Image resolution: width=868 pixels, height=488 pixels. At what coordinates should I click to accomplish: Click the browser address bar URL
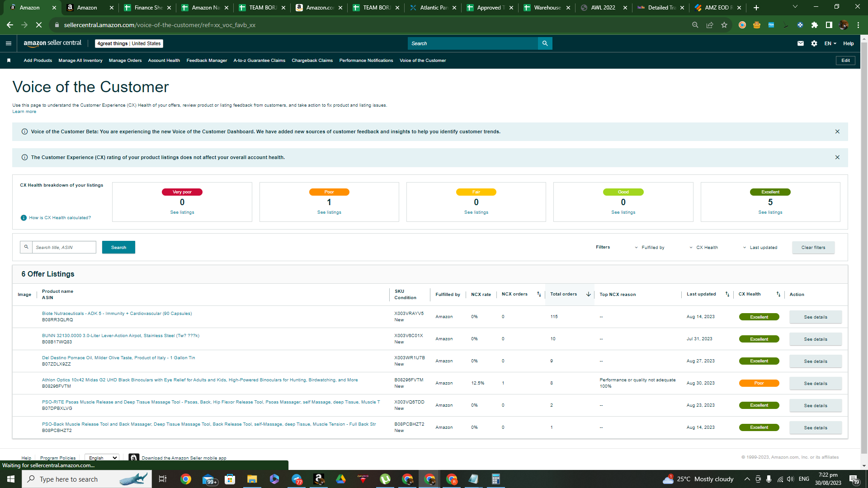pyautogui.click(x=160, y=25)
